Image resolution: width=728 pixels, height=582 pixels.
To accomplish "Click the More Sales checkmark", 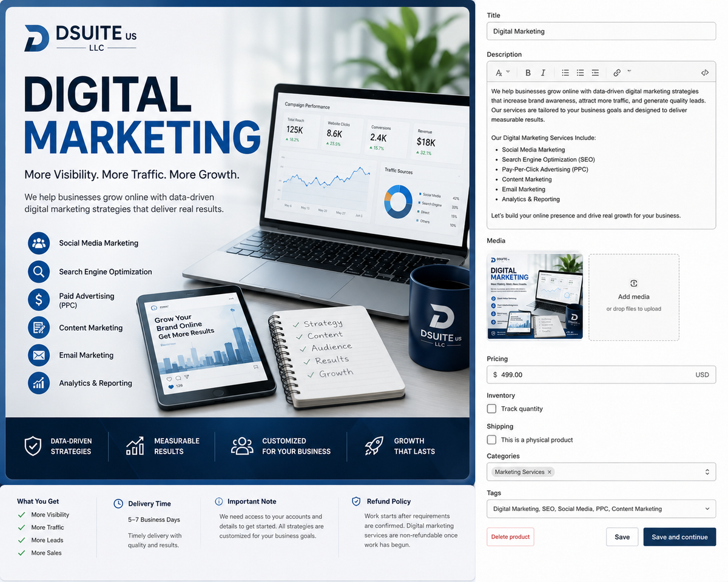I will 21,553.
